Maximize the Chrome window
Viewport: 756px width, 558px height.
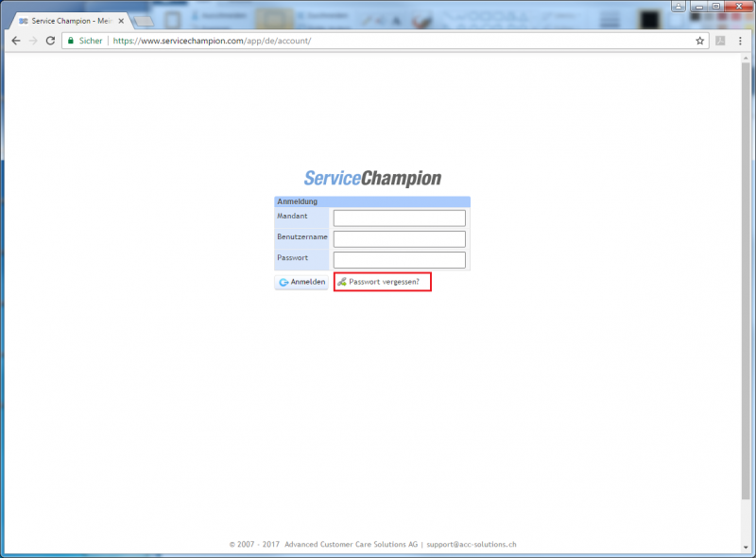pyautogui.click(x=716, y=7)
